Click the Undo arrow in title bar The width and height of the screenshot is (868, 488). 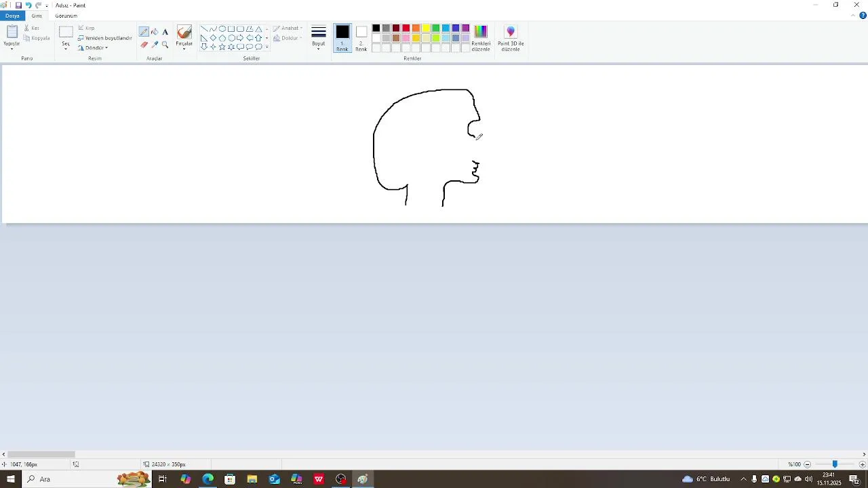(28, 5)
